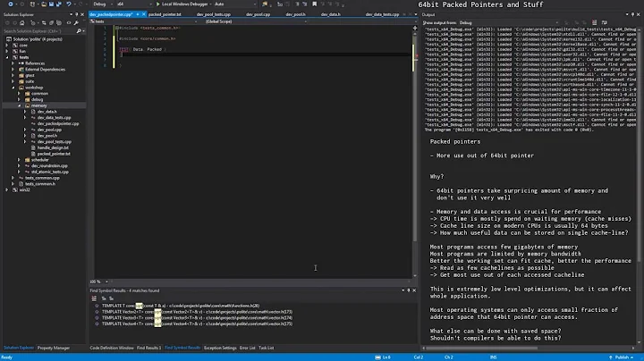The image size is (644, 361).
Task: Save the current file with the Save icon
Action: tap(51, 4)
